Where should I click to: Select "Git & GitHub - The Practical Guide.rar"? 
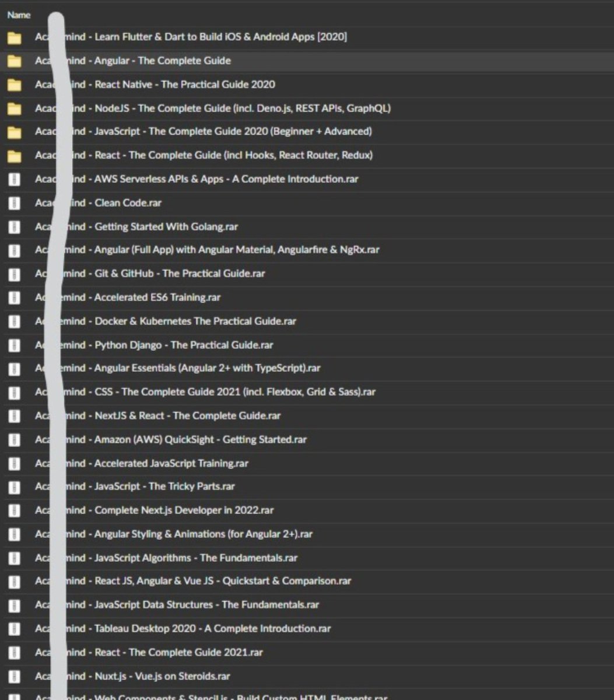[x=180, y=274]
